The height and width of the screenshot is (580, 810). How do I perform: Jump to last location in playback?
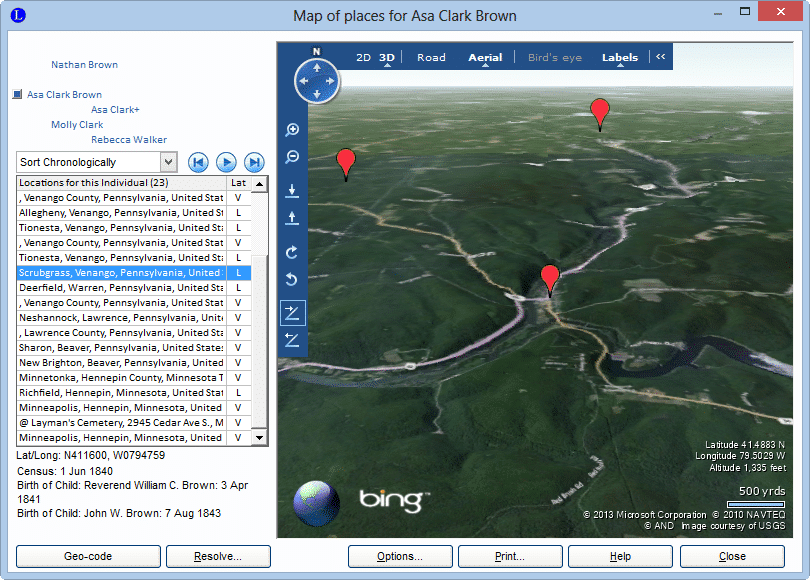point(254,162)
